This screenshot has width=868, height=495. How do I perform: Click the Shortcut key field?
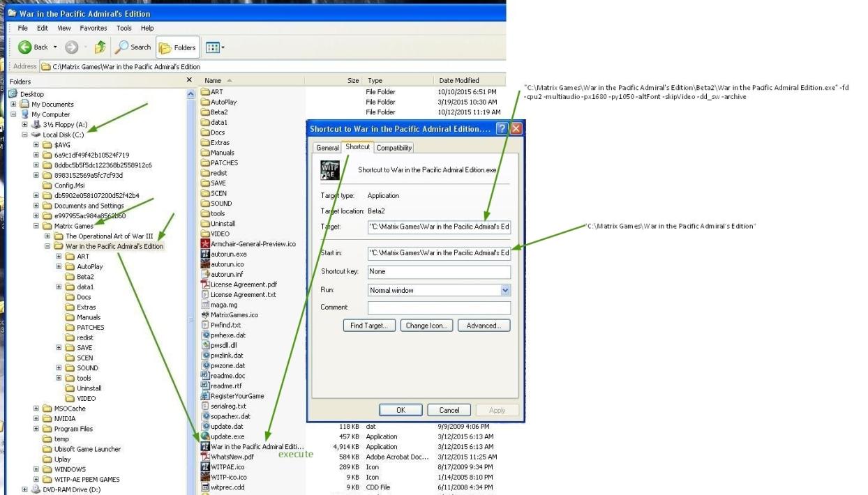click(x=439, y=271)
